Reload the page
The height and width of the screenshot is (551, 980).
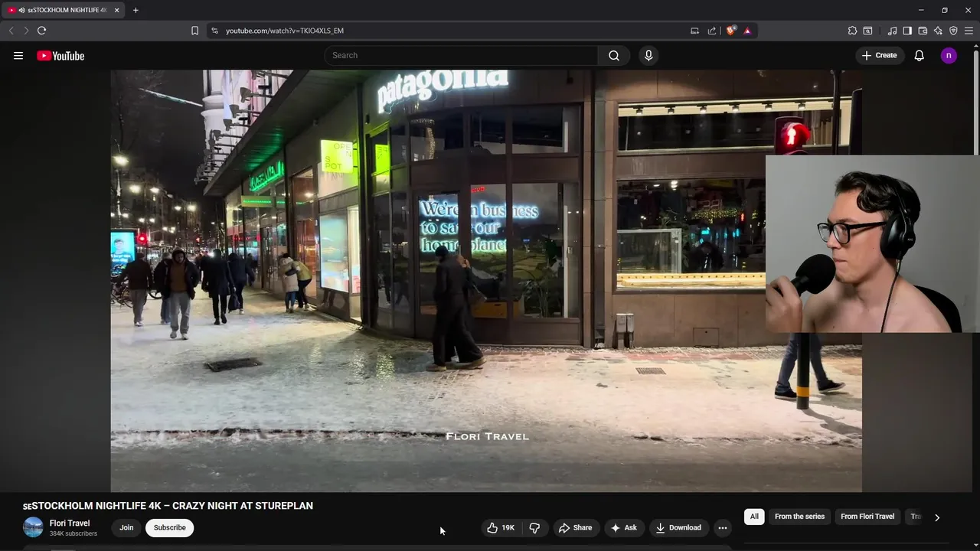(x=41, y=31)
